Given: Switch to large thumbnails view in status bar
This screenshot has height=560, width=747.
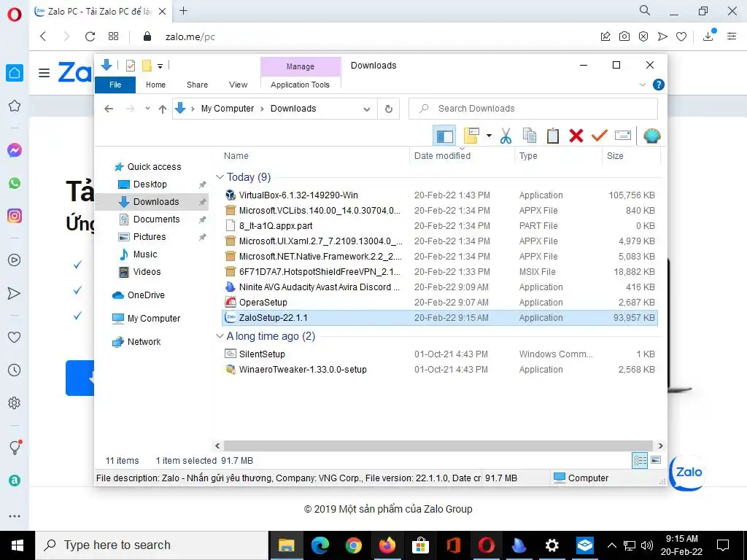Looking at the screenshot, I should tap(656, 461).
